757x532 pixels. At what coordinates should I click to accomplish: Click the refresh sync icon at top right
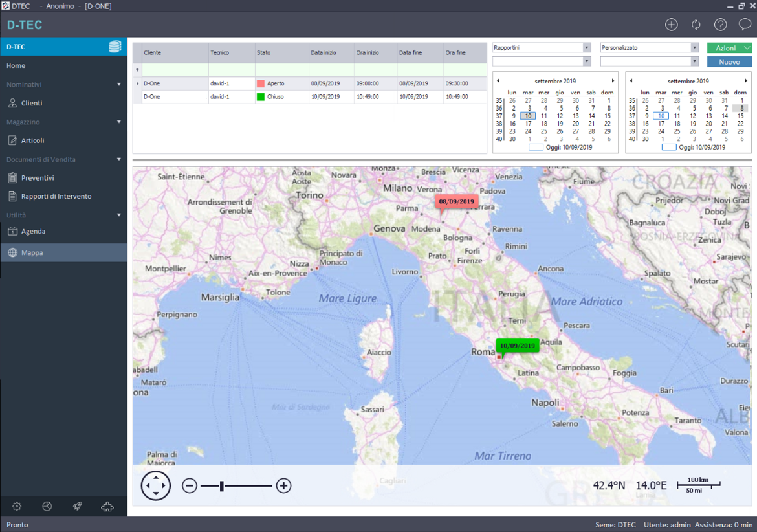click(695, 24)
